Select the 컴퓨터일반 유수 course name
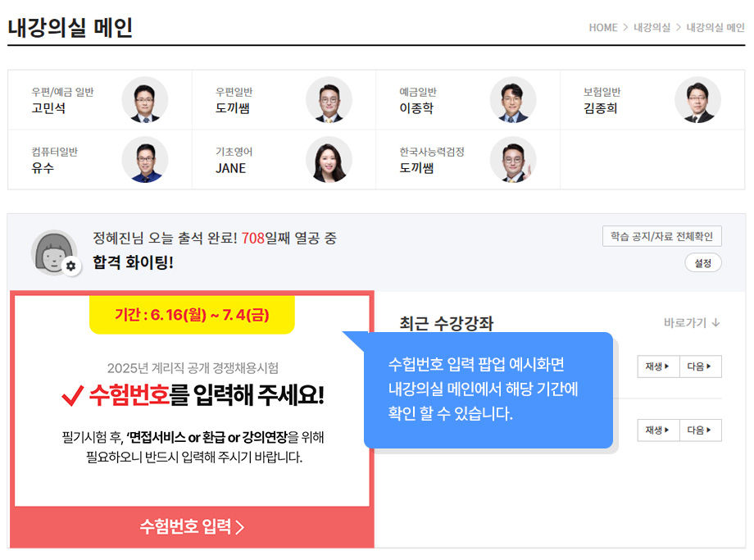This screenshot has height=560, width=754. point(43,168)
